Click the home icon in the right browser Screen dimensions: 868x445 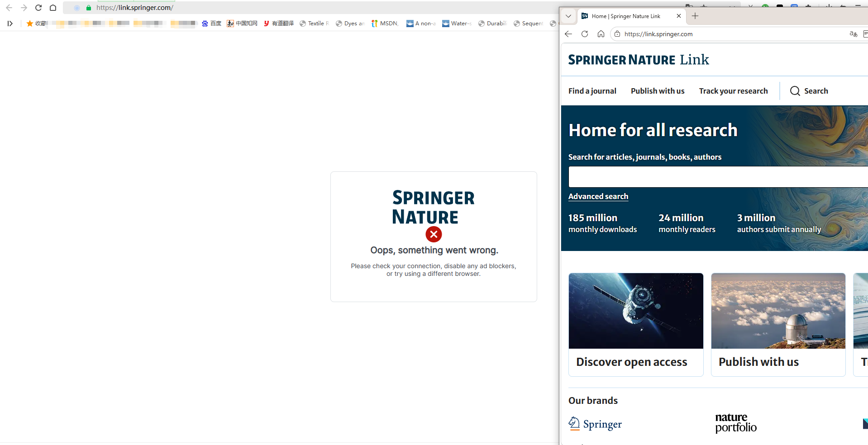(x=601, y=34)
